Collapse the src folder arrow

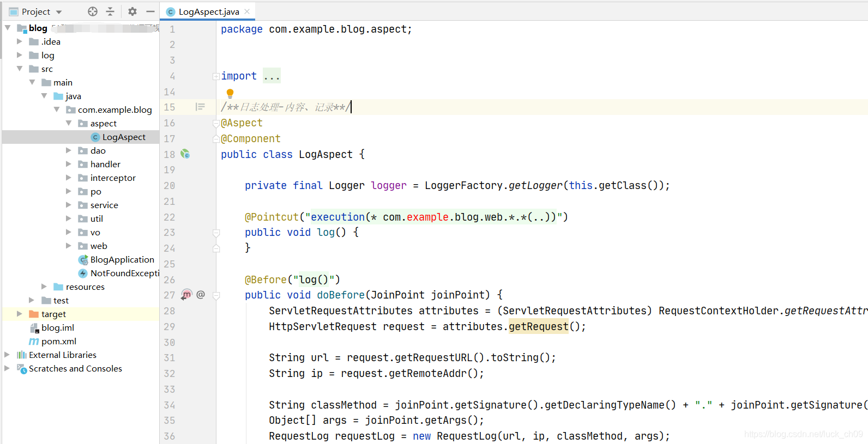point(20,69)
